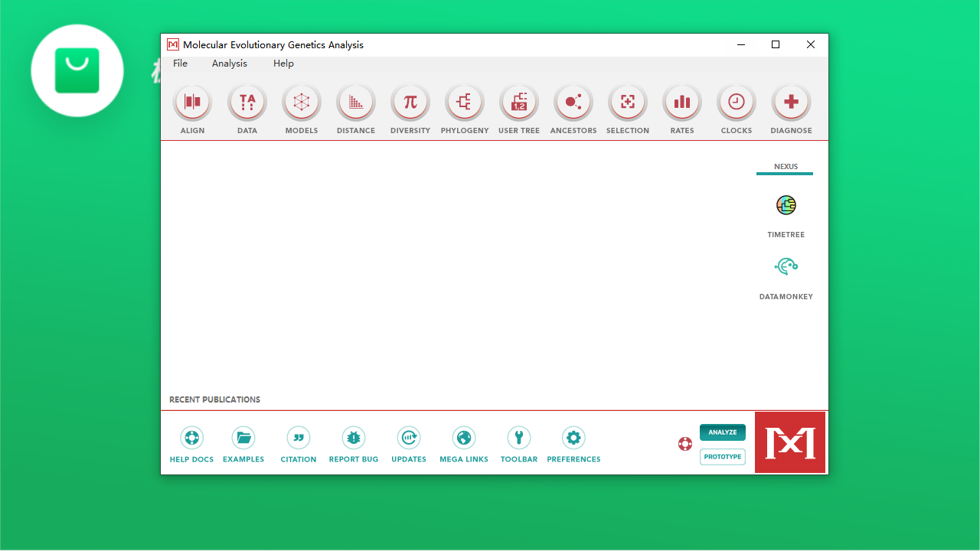Open the Preferences settings button
The image size is (980, 551).
[573, 439]
